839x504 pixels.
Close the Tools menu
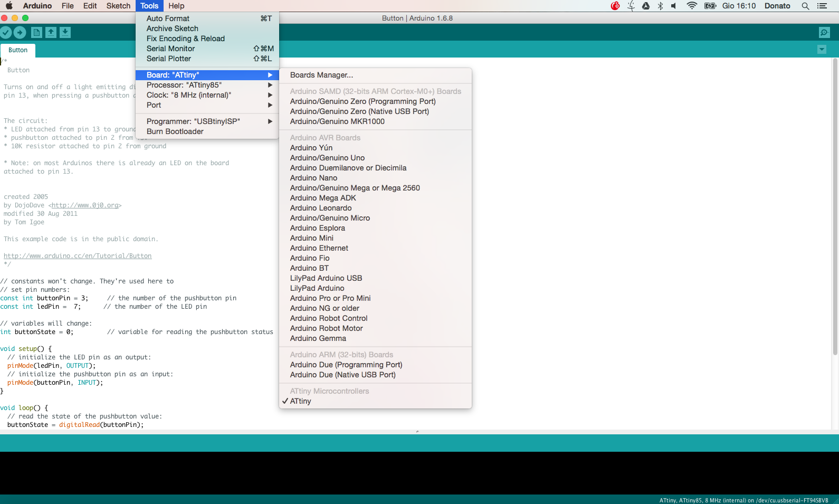(149, 6)
